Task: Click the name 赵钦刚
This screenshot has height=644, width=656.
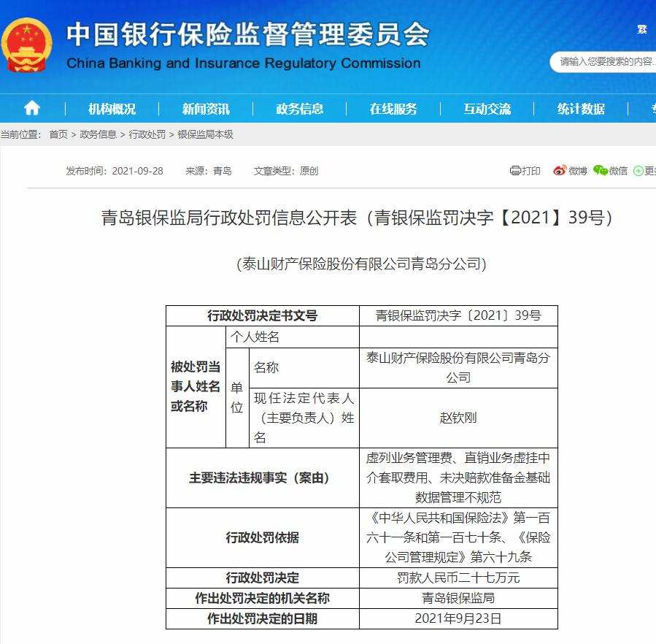Action: pyautogui.click(x=458, y=418)
